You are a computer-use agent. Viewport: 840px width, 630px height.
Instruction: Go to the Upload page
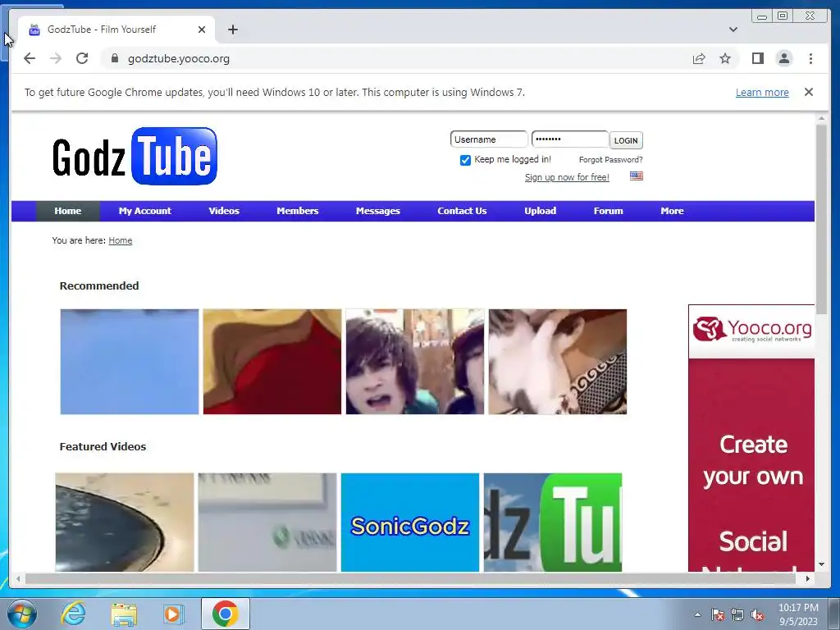coord(540,211)
